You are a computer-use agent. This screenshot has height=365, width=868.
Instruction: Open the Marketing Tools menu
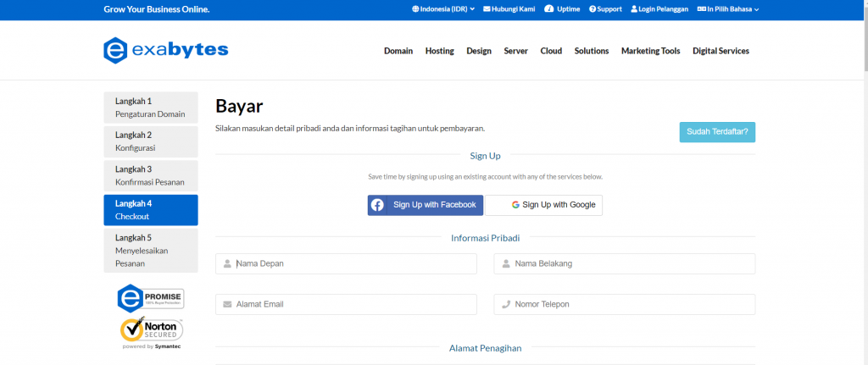[x=651, y=51]
